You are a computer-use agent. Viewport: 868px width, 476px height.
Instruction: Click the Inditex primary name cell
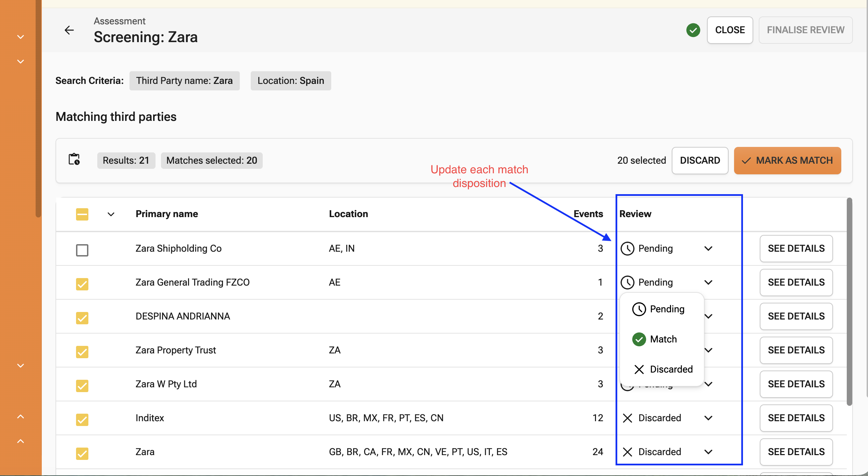tap(150, 418)
